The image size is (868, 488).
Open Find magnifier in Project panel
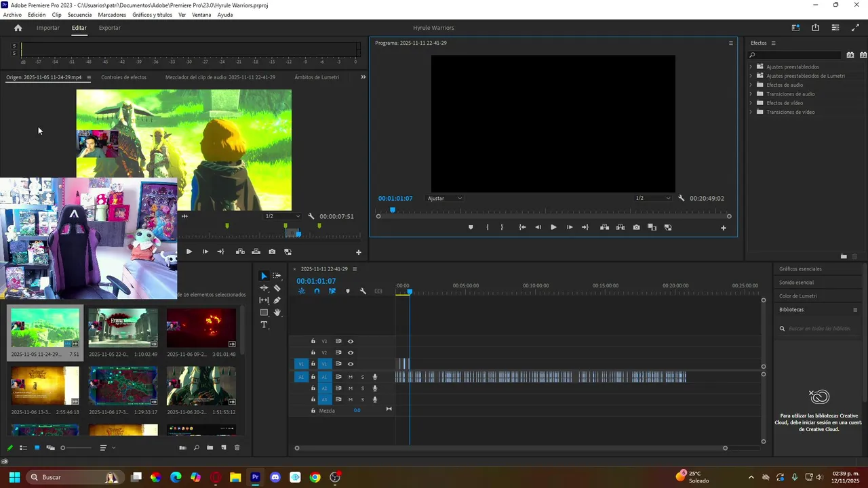click(x=196, y=448)
